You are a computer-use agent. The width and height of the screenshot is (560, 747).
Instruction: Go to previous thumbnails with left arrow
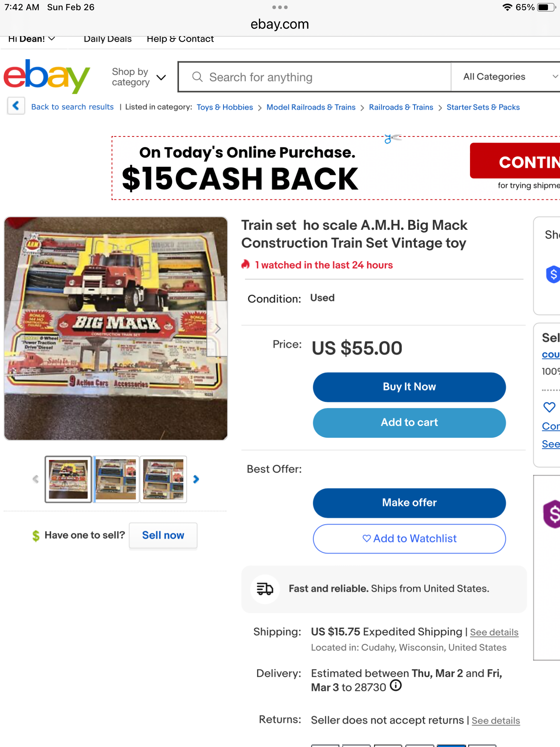pyautogui.click(x=35, y=479)
